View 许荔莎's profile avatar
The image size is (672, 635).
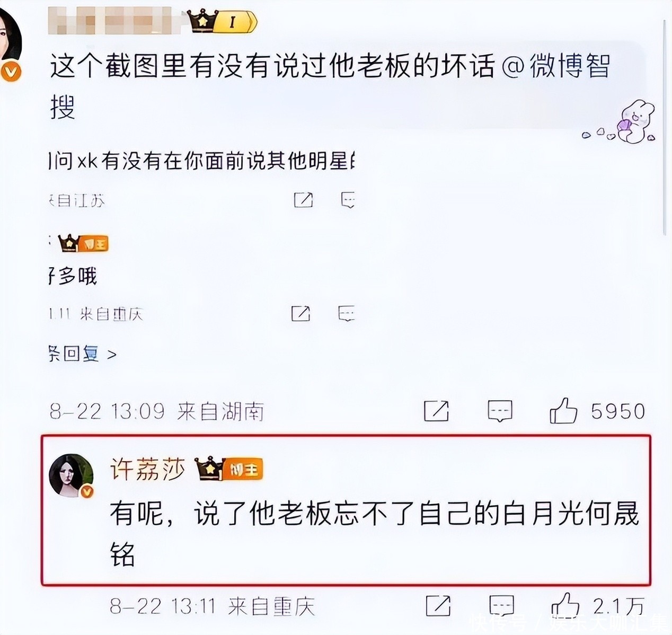(71, 475)
